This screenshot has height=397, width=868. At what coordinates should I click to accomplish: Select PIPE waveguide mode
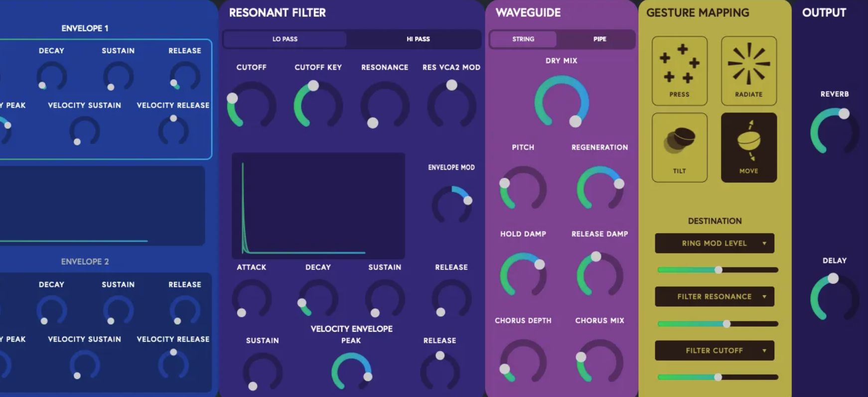tap(599, 39)
